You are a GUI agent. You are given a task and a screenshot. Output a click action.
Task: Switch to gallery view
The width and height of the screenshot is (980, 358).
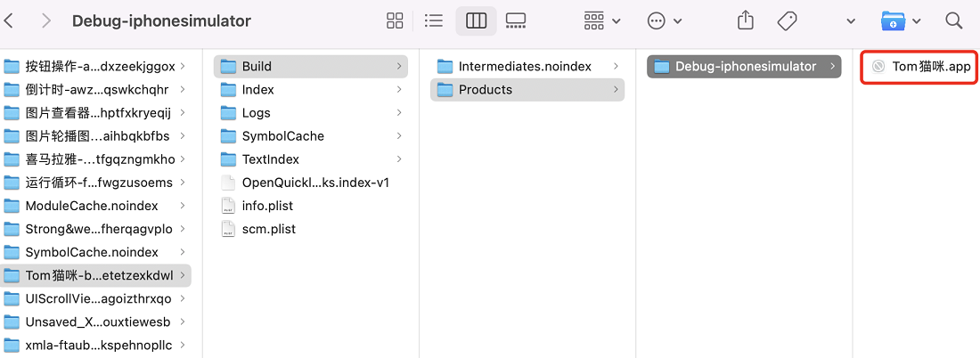(516, 21)
